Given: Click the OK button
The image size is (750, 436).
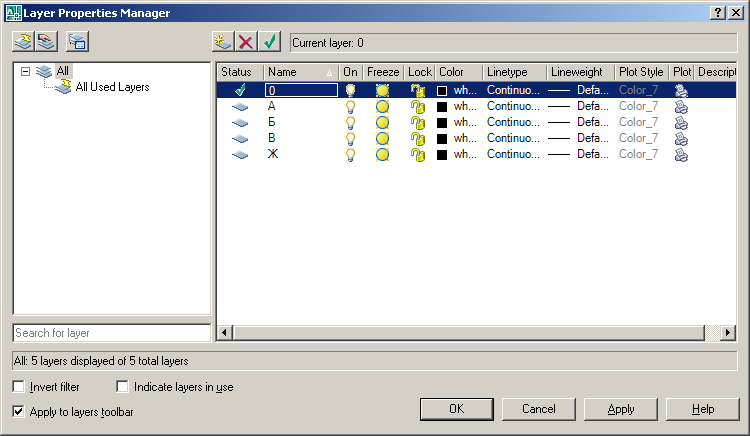Looking at the screenshot, I should 456,409.
